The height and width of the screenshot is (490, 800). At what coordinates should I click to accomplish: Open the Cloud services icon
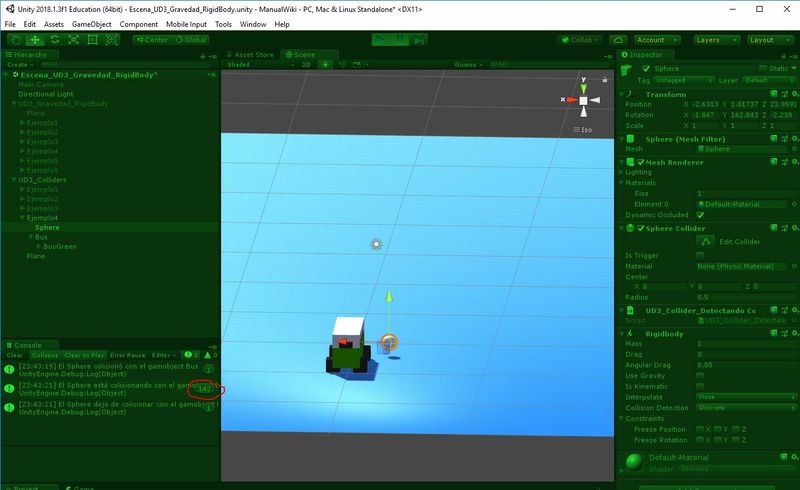point(618,40)
